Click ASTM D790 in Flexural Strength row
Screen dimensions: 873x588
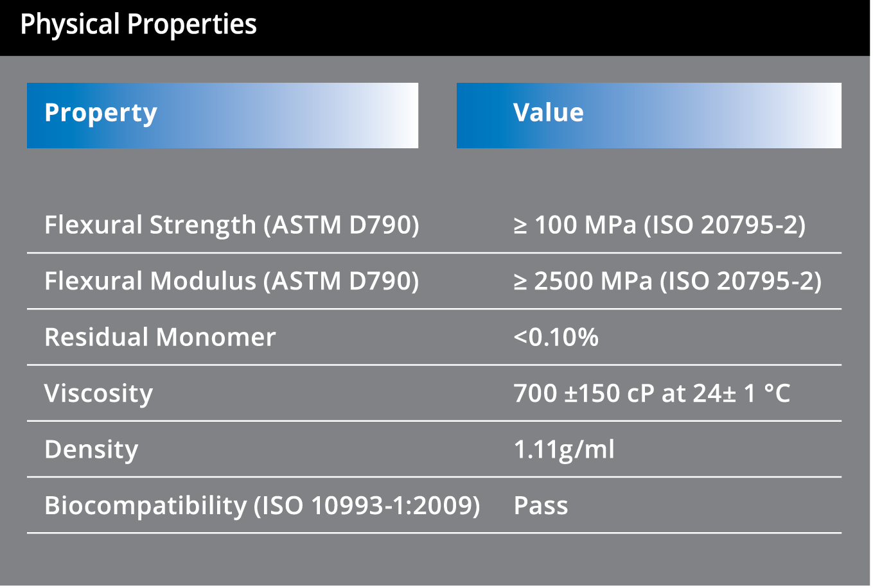pyautogui.click(x=341, y=225)
